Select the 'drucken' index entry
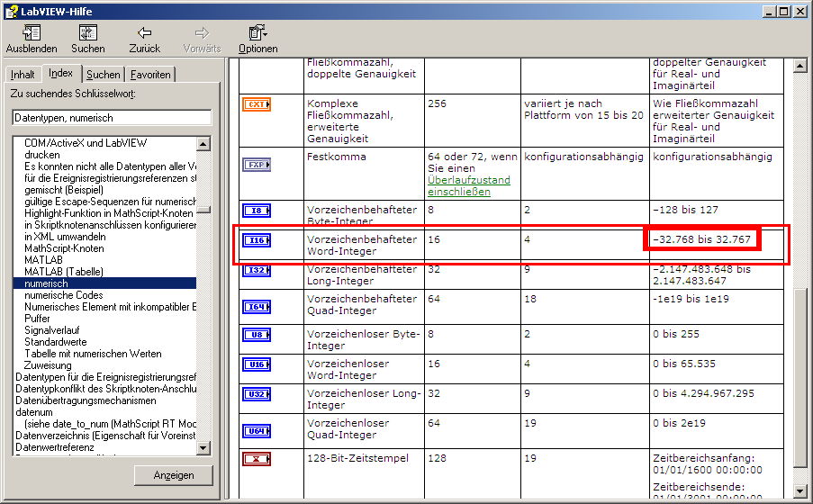 point(42,155)
